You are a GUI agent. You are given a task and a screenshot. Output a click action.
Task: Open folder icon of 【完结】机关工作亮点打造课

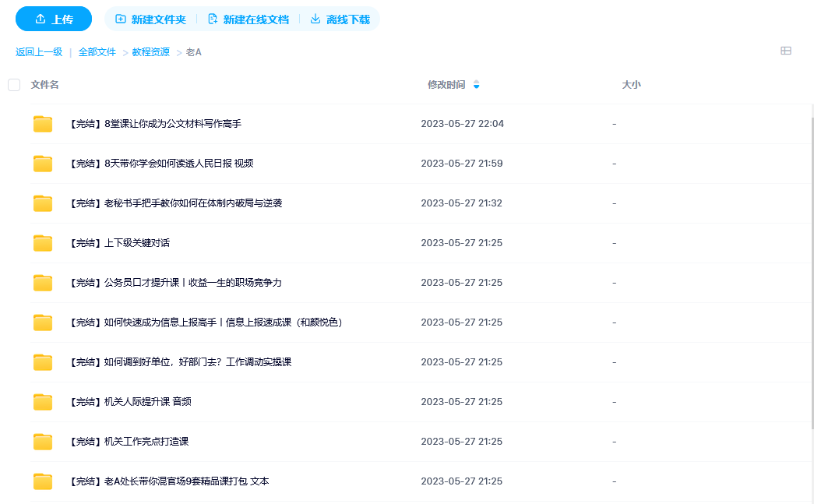click(42, 441)
